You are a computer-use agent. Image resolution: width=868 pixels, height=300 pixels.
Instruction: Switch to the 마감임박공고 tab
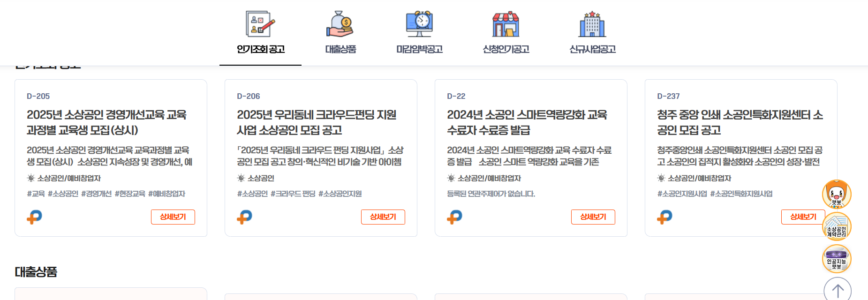tap(419, 49)
